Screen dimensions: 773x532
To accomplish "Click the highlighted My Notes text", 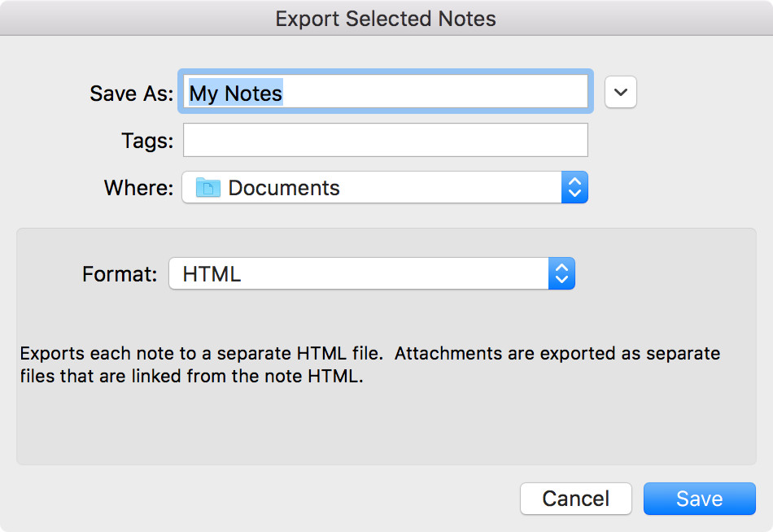I will (x=236, y=93).
